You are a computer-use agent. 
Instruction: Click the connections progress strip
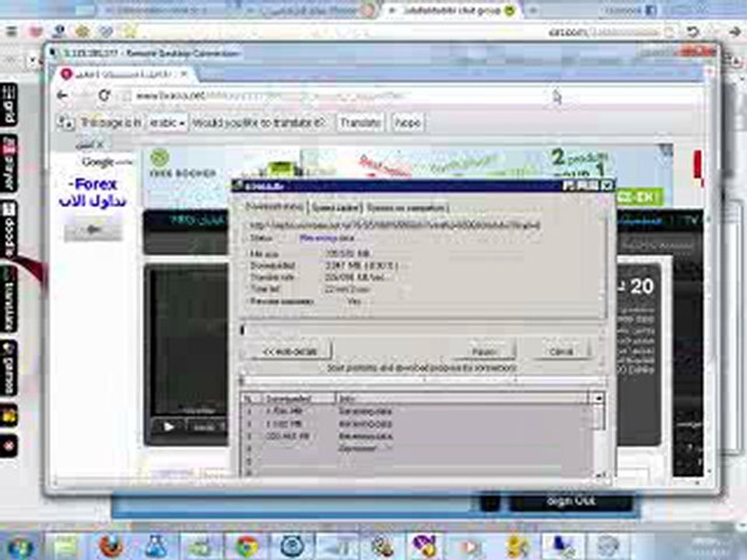click(x=422, y=381)
